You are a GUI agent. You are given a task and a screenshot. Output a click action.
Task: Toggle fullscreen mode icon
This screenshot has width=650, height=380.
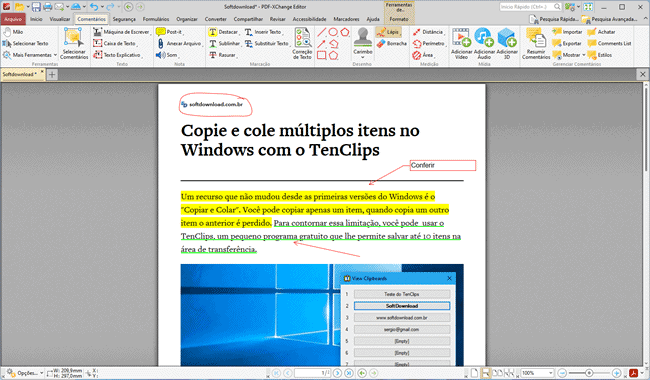pos(588,7)
